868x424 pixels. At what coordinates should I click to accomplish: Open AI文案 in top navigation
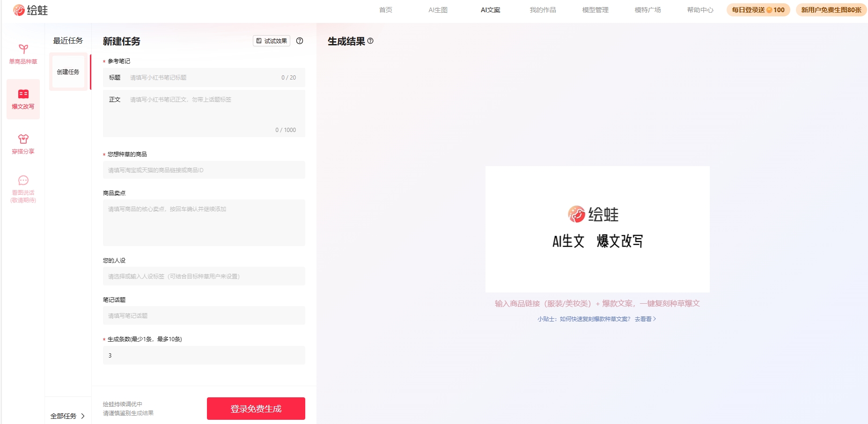pyautogui.click(x=491, y=10)
